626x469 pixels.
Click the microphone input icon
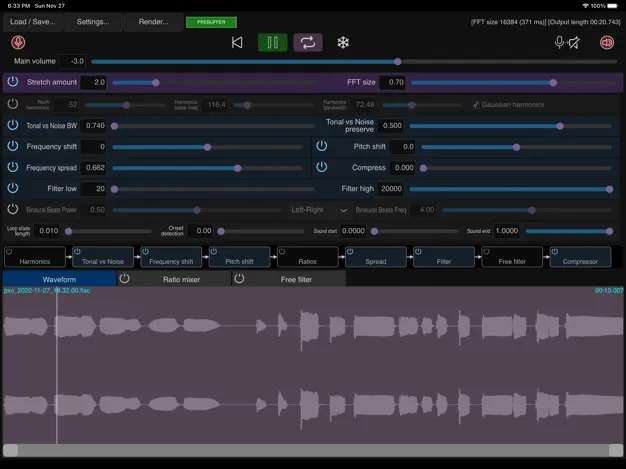tap(560, 42)
